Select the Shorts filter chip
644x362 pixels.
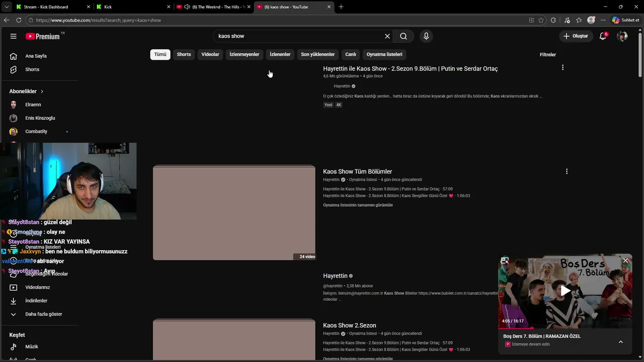click(184, 54)
